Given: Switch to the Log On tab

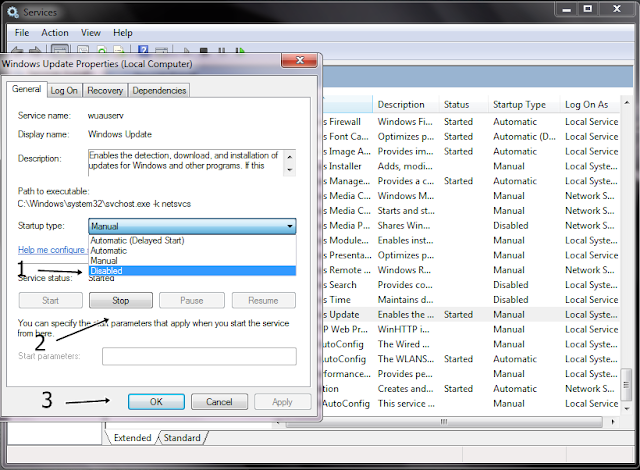Looking at the screenshot, I should pyautogui.click(x=64, y=91).
